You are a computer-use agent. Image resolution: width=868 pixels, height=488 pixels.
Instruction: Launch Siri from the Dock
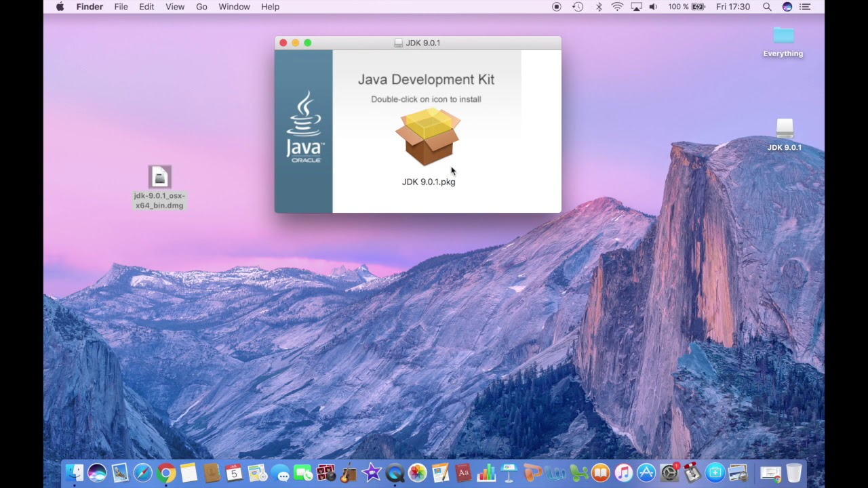point(97,472)
